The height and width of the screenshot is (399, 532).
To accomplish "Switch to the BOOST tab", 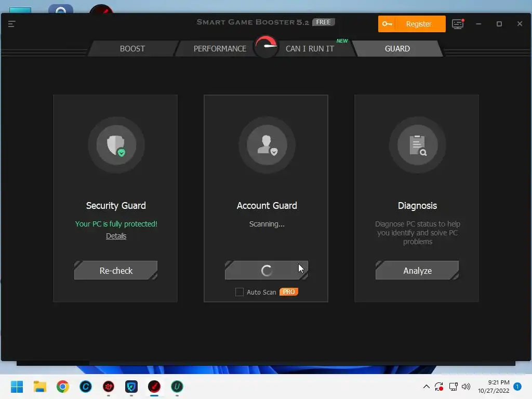I will pyautogui.click(x=132, y=48).
